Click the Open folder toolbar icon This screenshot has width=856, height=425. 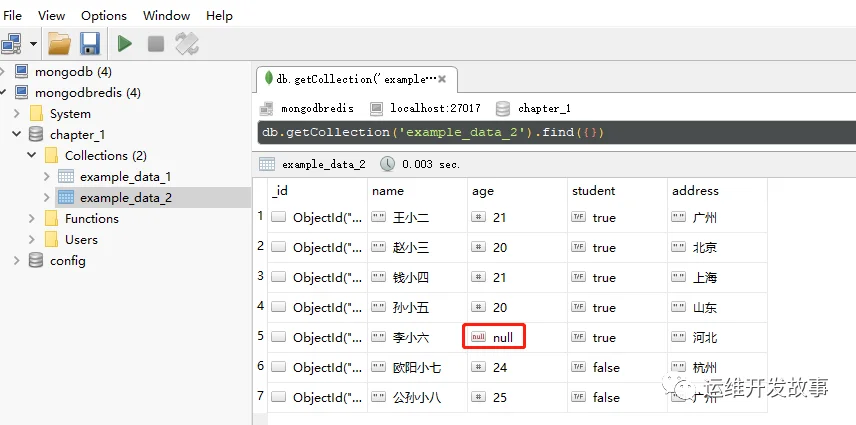(59, 44)
